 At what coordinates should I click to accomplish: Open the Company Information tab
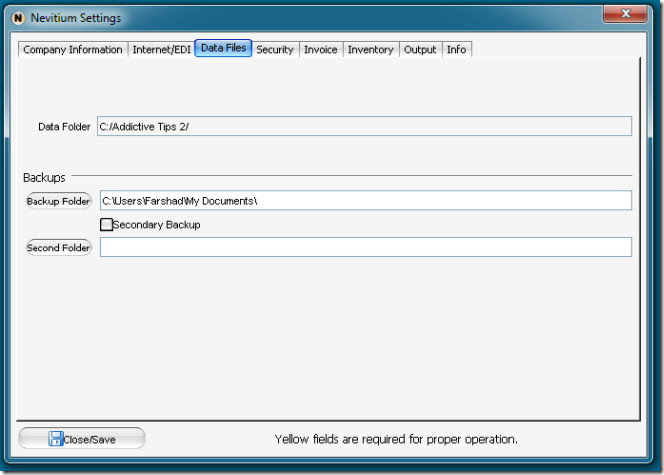pyautogui.click(x=73, y=50)
